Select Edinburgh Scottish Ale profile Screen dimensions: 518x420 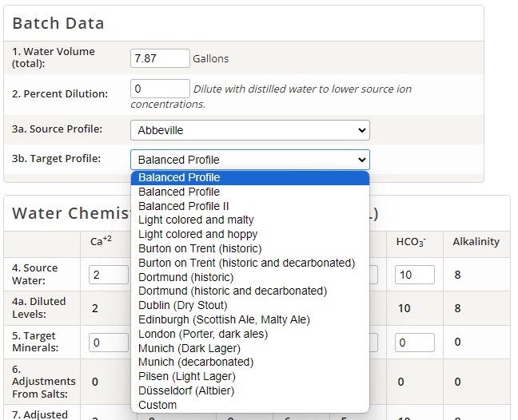(224, 319)
